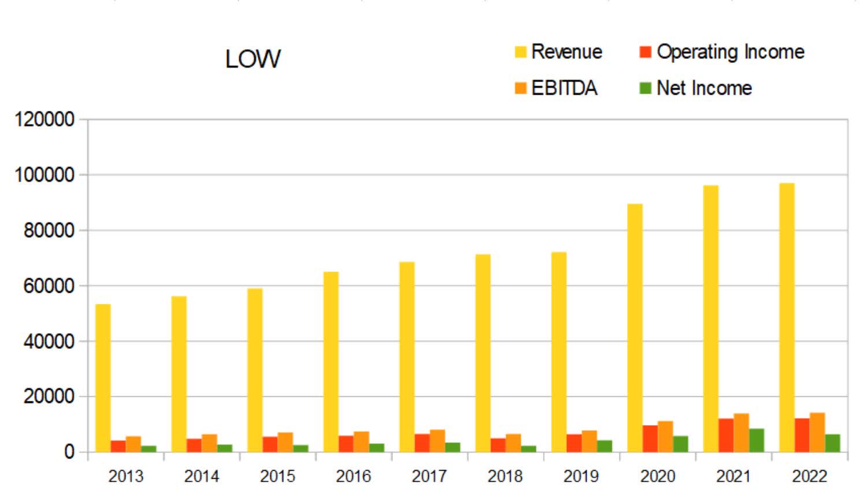Select the EBITDA legend label
This screenshot has width=868, height=503.
pyautogui.click(x=564, y=88)
